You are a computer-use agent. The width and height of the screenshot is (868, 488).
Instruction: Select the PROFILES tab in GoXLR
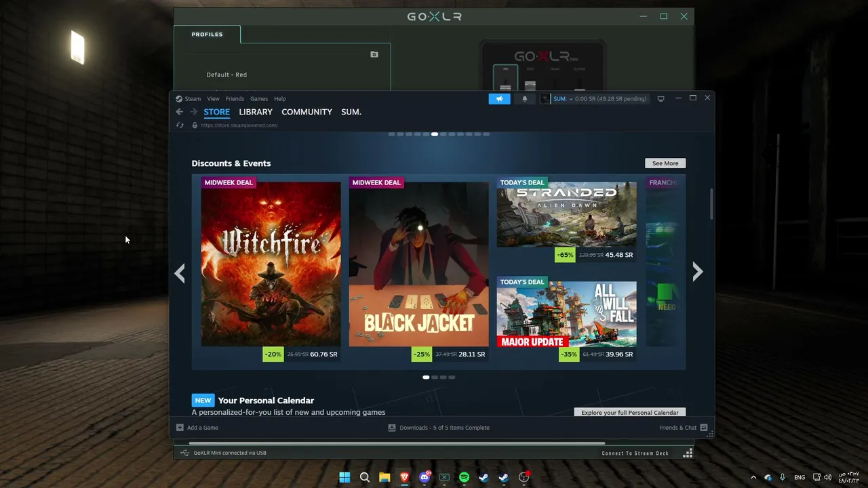(x=207, y=35)
